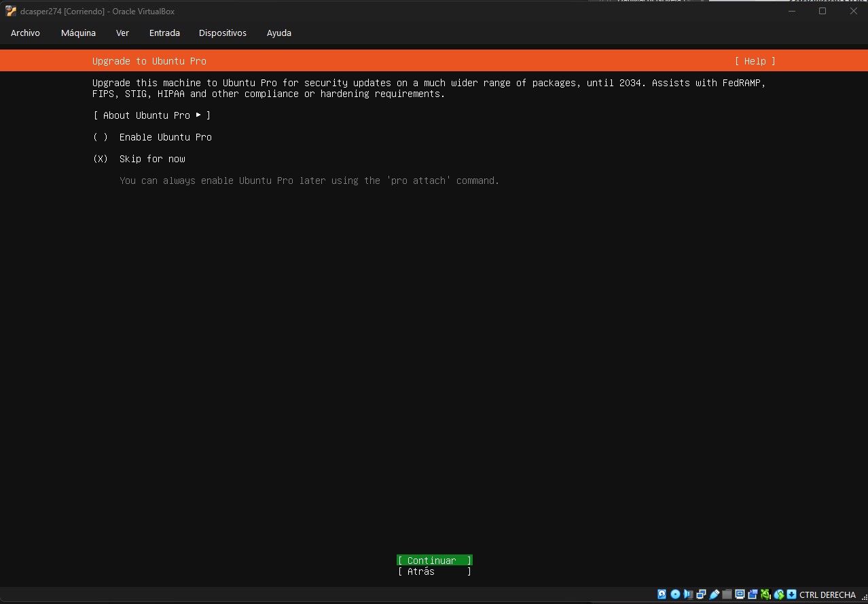Viewport: 868px width, 604px height.
Task: Click the blue down-arrow keyboard capture icon
Action: point(791,594)
